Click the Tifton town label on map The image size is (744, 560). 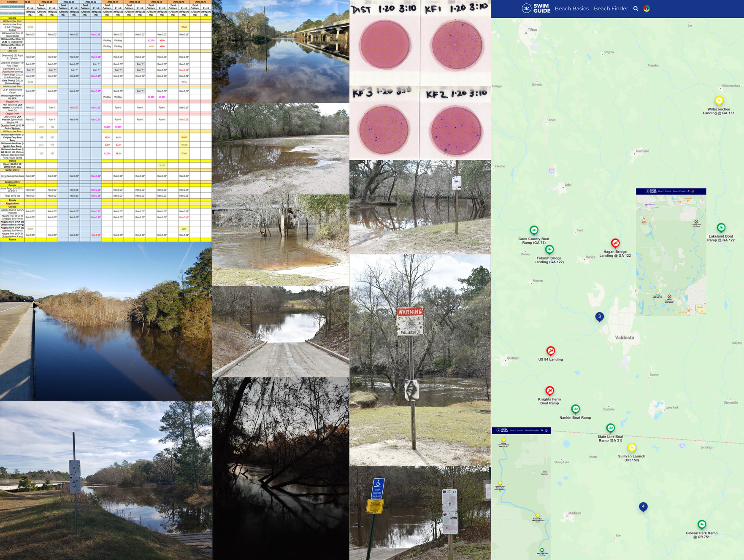coord(533,30)
